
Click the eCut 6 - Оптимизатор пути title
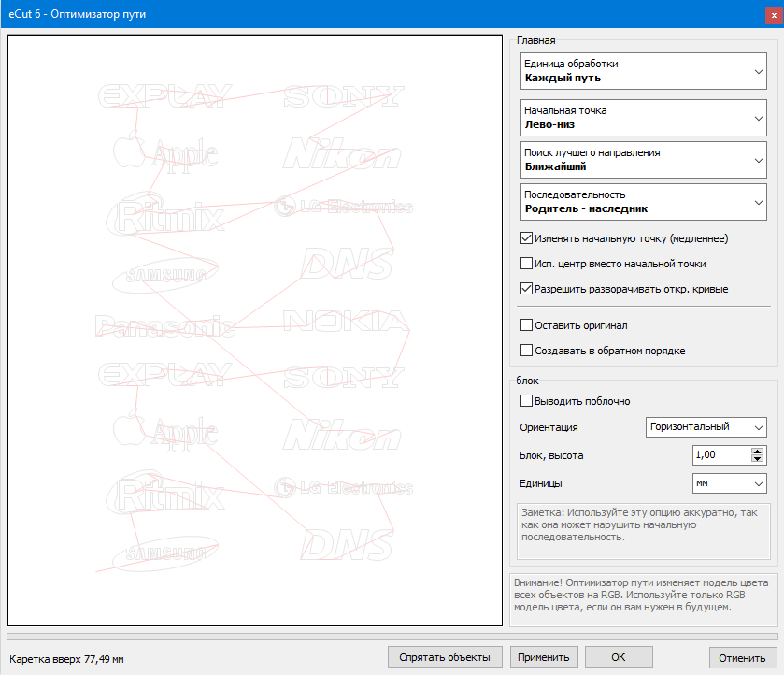coord(78,14)
